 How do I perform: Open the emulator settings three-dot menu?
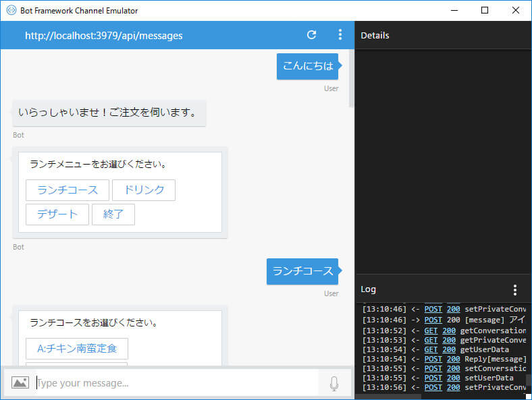[x=340, y=34]
